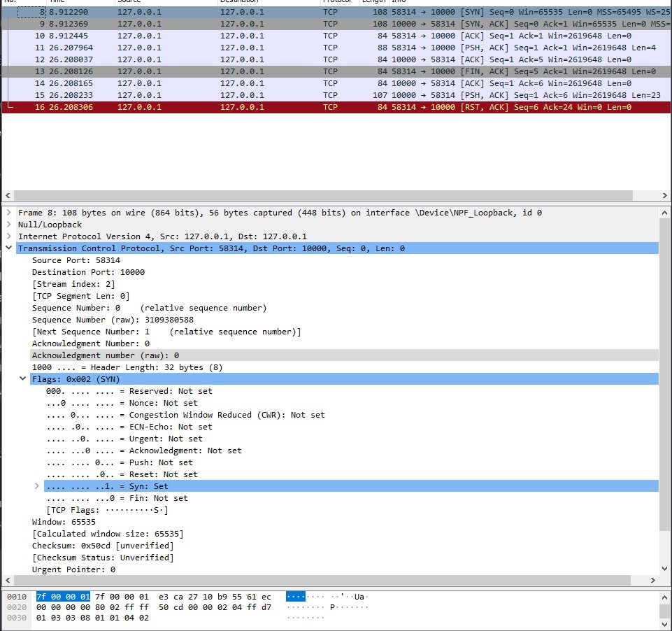Select Source Port: 58314 field

click(76, 260)
